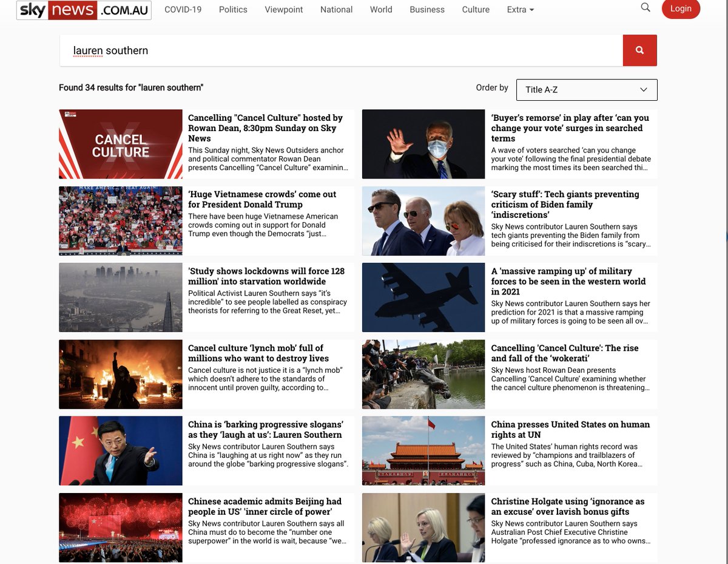Image resolution: width=728 pixels, height=564 pixels.
Task: Open the Order by Title A-Z dropdown
Action: click(x=587, y=90)
